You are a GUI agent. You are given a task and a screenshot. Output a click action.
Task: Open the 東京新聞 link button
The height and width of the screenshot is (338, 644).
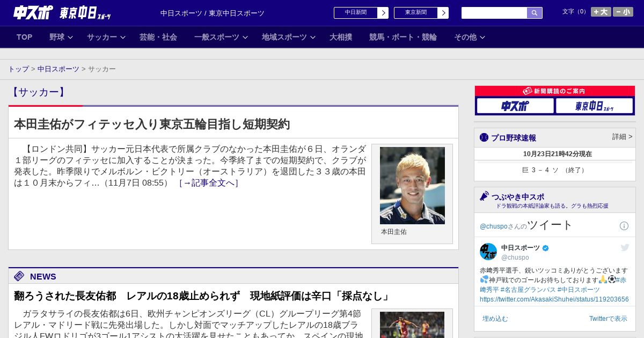(x=416, y=13)
